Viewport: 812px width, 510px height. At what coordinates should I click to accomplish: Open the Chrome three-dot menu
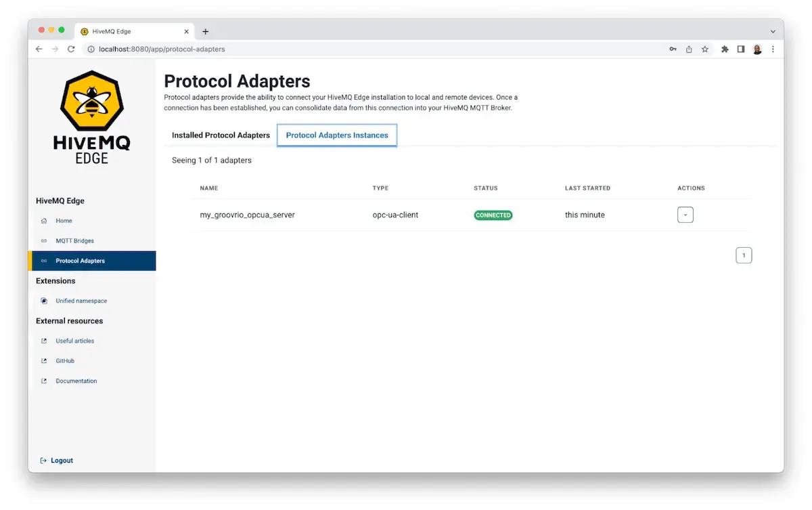click(x=773, y=49)
